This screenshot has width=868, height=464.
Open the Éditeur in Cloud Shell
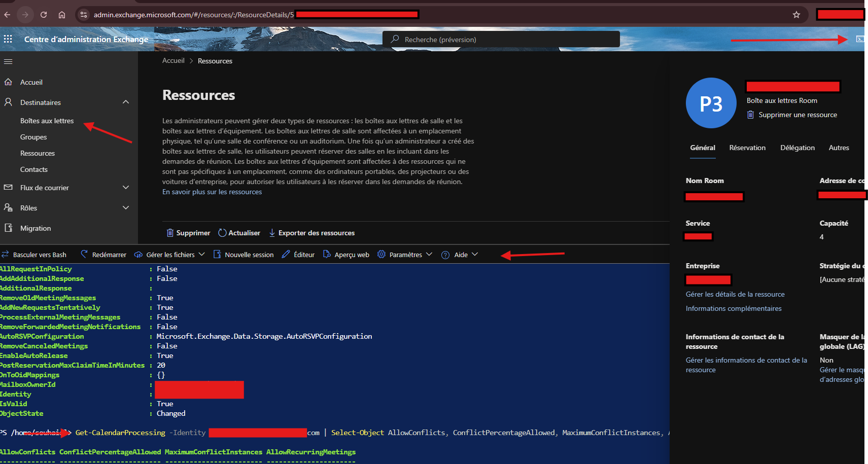pyautogui.click(x=298, y=255)
